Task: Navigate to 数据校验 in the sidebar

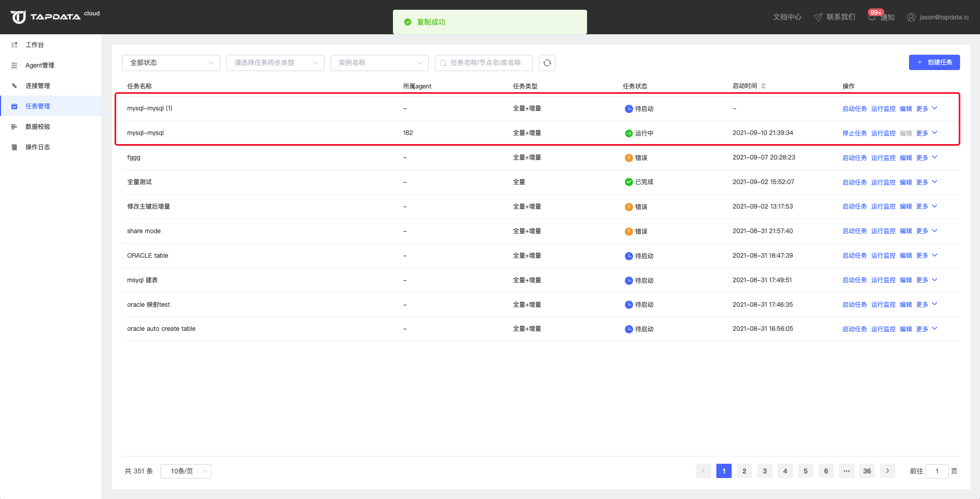Action: click(x=38, y=127)
